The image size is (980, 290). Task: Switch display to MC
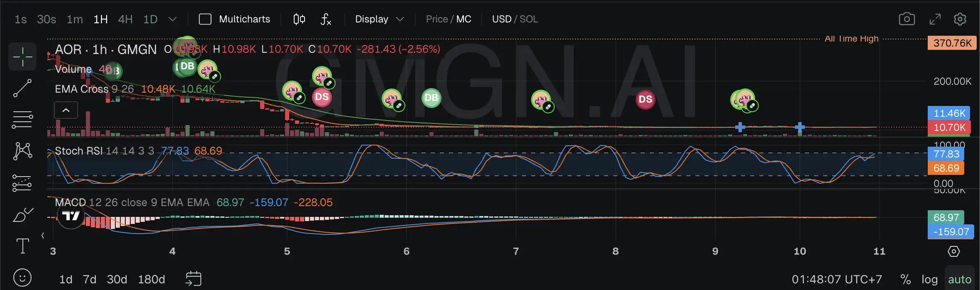(464, 19)
